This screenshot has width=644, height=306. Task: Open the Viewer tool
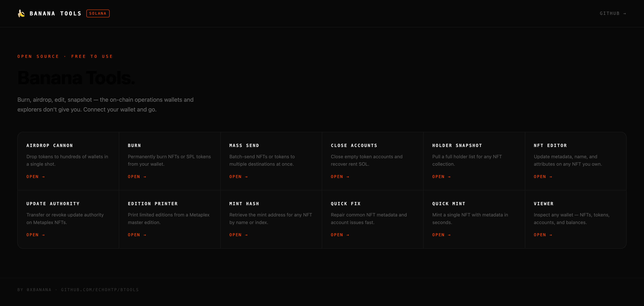(543, 235)
